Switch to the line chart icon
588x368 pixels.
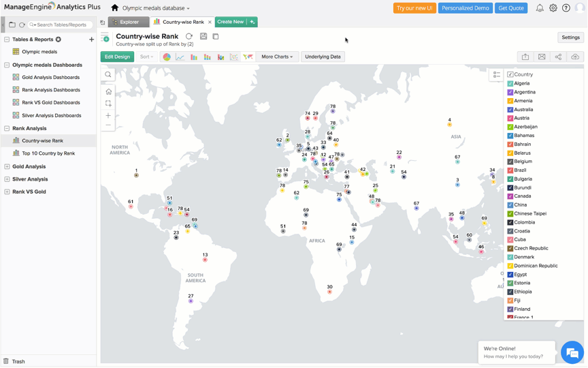(x=180, y=57)
